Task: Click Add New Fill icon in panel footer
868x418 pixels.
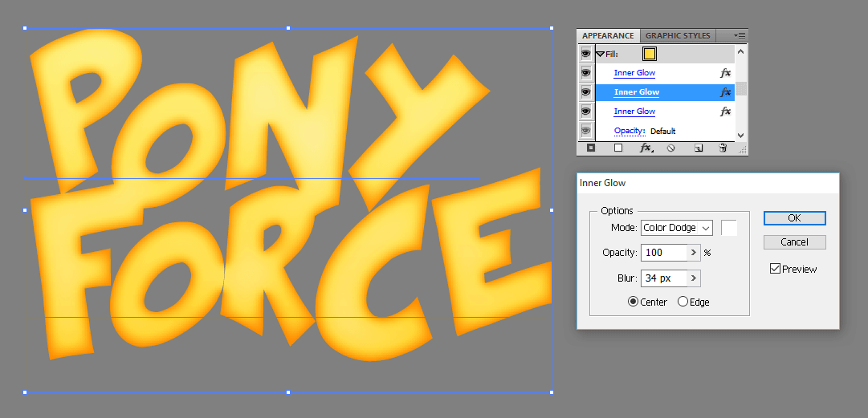Action: [x=618, y=148]
